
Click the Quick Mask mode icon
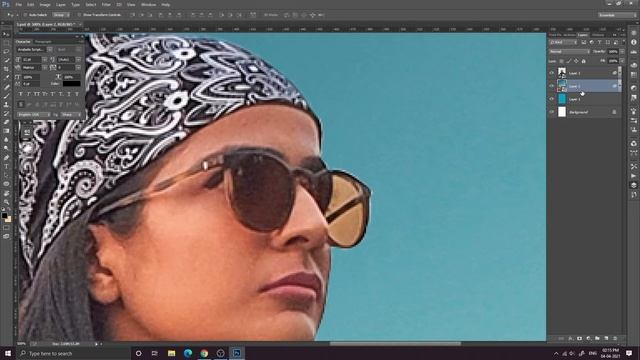point(6,228)
